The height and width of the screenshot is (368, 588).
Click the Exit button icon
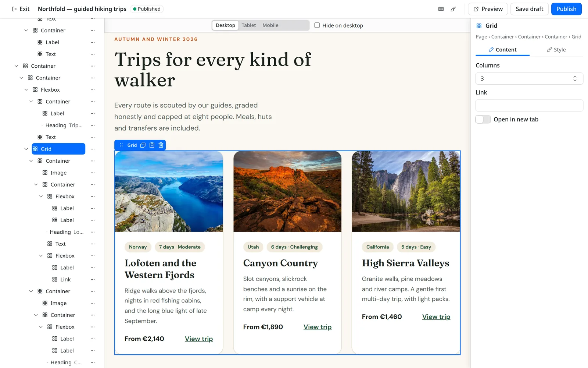14,9
